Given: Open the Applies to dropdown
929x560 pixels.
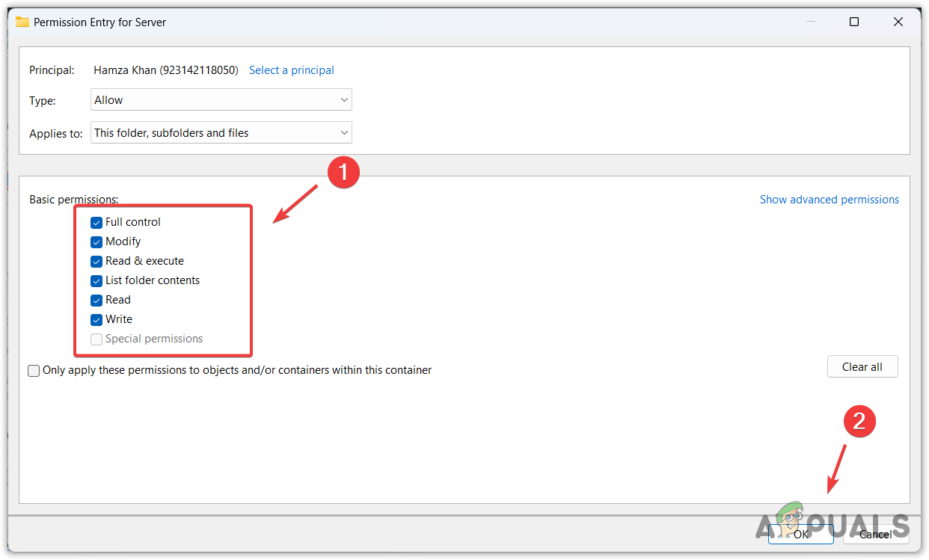Looking at the screenshot, I should 221,132.
